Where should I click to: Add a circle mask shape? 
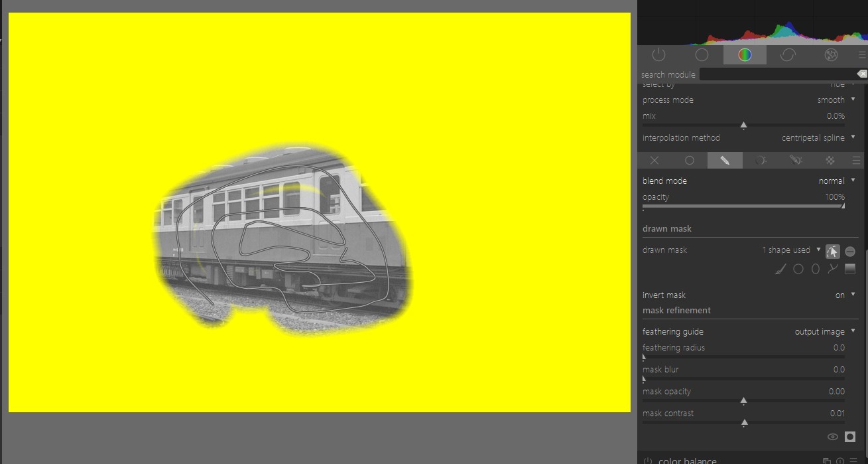click(x=798, y=269)
